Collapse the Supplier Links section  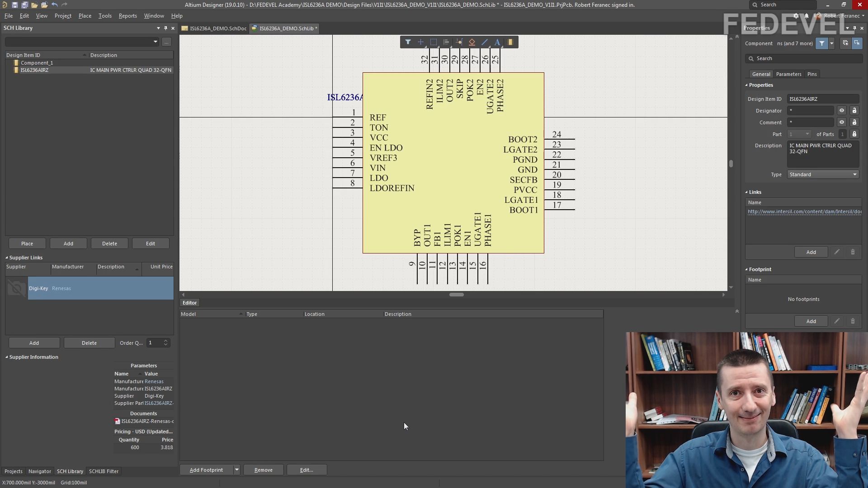coord(7,258)
